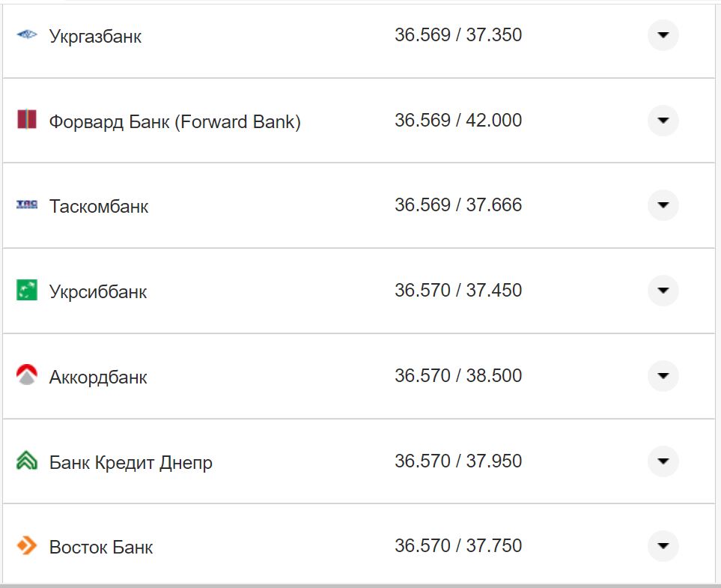This screenshot has width=721, height=588.
Task: Open the Таскомбанк details arrow
Action: [x=663, y=205]
